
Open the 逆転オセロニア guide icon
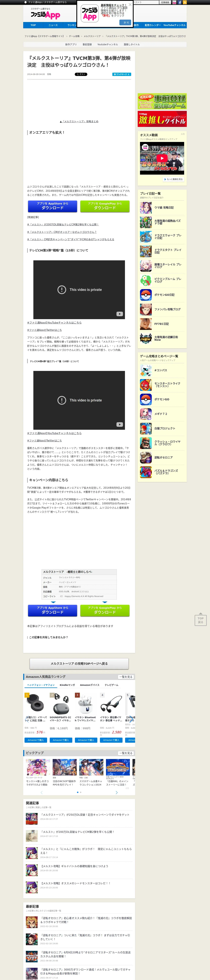tap(146, 457)
